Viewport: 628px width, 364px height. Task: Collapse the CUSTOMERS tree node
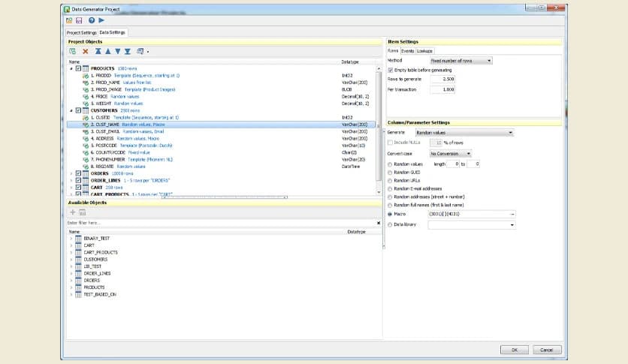click(71, 111)
